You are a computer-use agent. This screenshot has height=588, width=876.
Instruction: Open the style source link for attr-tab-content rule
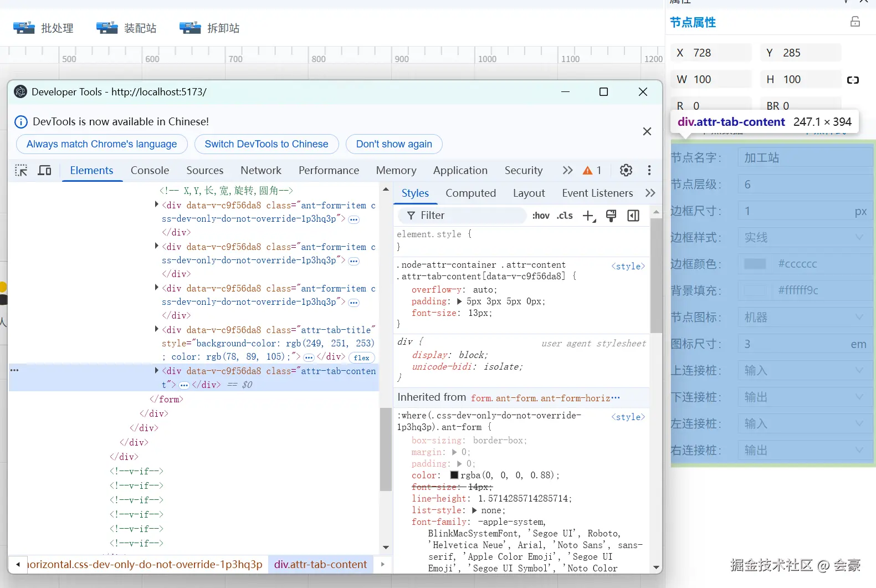point(628,266)
